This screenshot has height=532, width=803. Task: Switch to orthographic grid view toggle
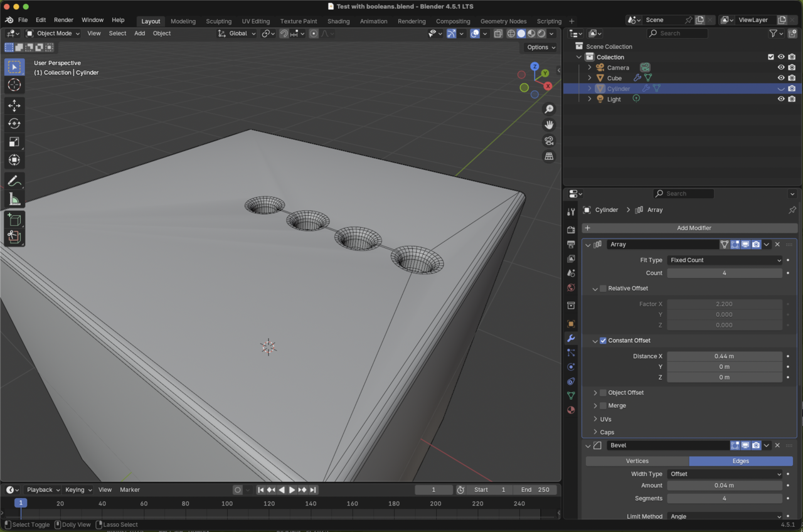point(549,156)
